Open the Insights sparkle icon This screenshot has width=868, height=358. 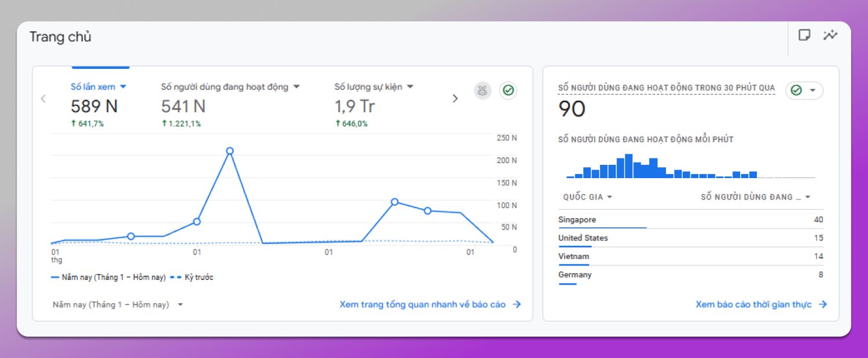pos(830,35)
